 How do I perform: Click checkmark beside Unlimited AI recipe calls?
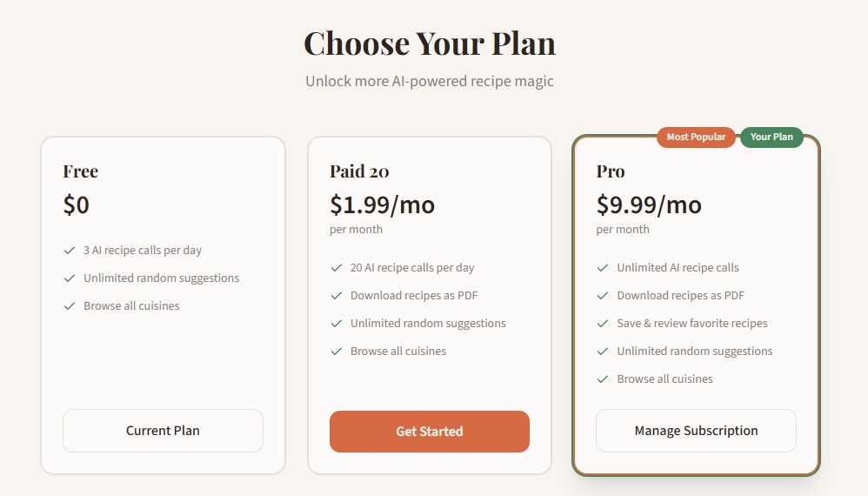coord(603,268)
